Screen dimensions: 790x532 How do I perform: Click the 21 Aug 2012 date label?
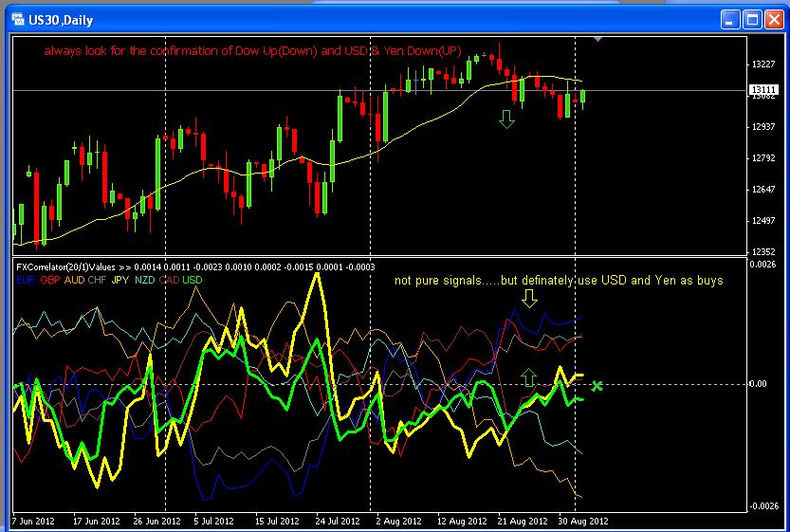pyautogui.click(x=522, y=521)
